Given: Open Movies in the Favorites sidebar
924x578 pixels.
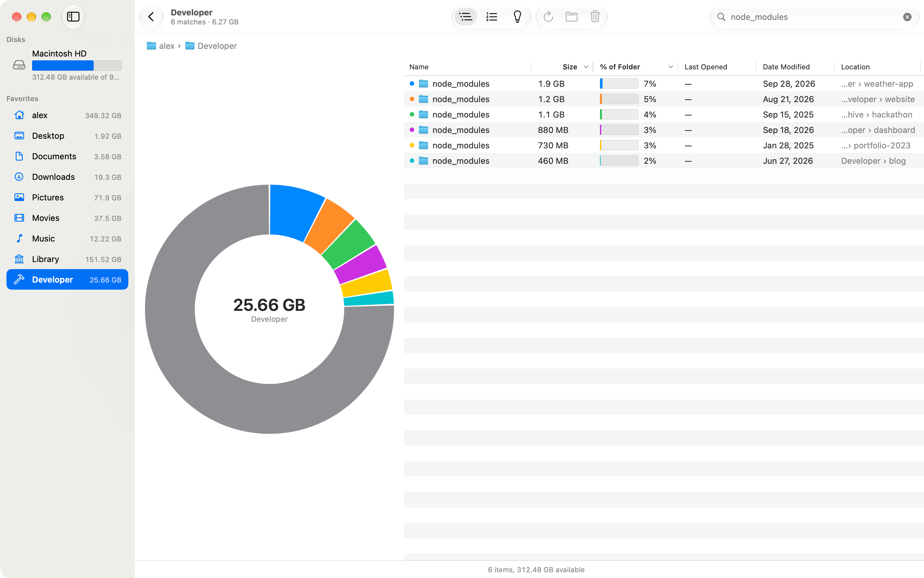Looking at the screenshot, I should (x=67, y=218).
